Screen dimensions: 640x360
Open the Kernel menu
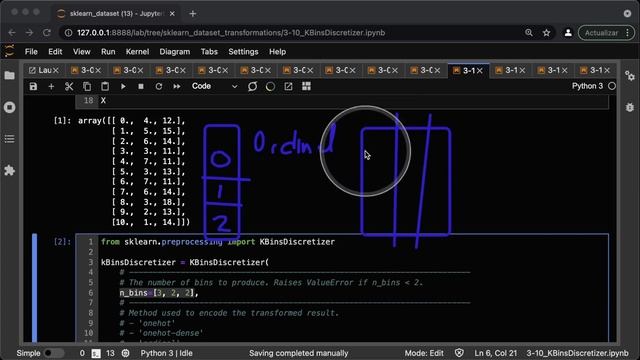(137, 52)
